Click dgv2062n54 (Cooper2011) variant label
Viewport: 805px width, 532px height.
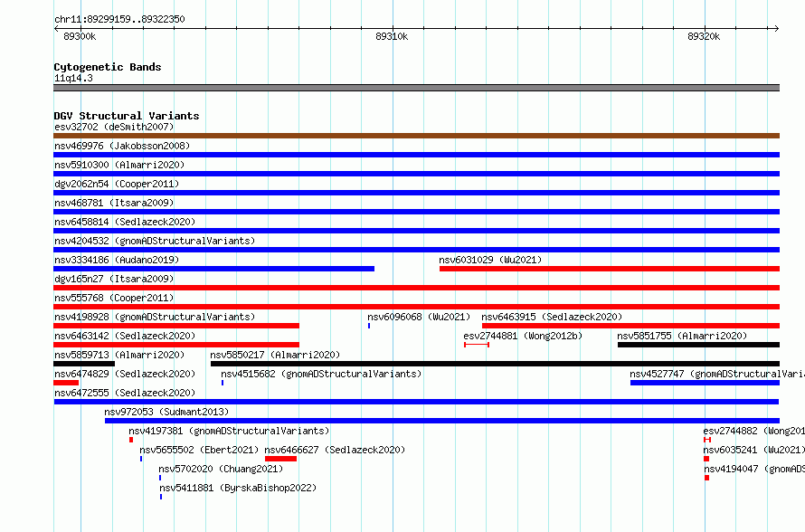pos(117,184)
